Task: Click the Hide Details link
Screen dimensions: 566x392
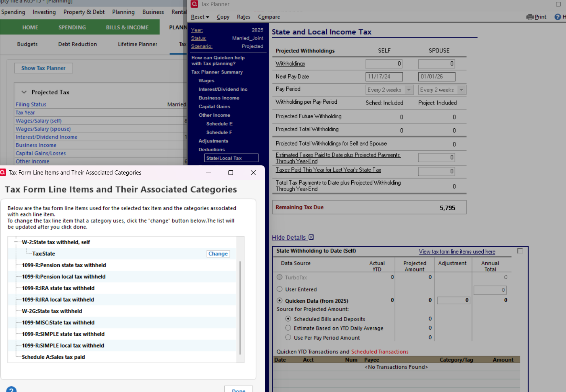Action: coord(289,237)
